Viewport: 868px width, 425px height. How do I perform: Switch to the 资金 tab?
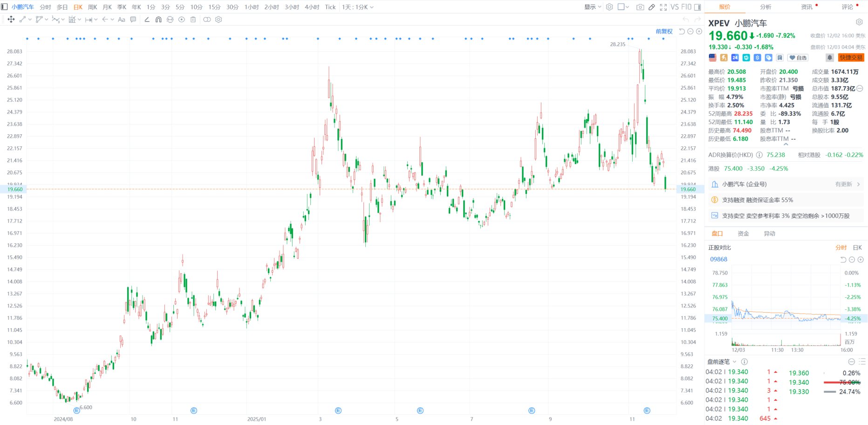point(744,233)
